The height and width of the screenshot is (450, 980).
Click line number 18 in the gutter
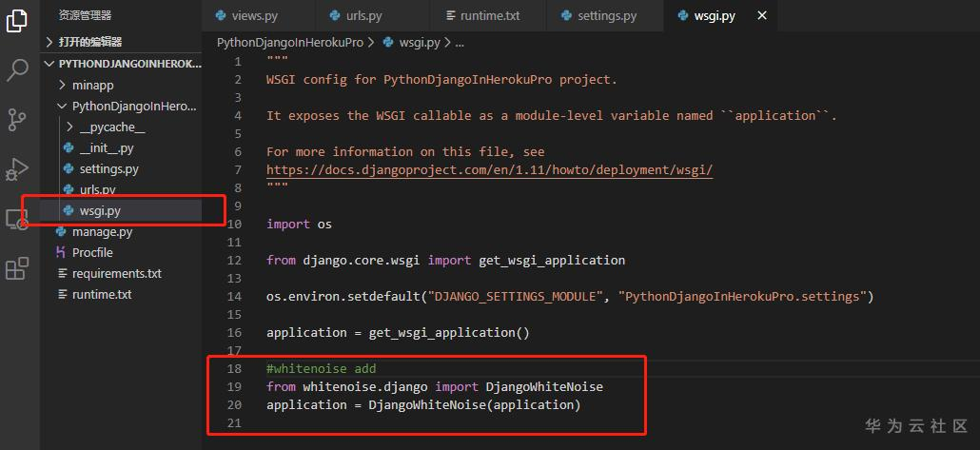click(235, 368)
